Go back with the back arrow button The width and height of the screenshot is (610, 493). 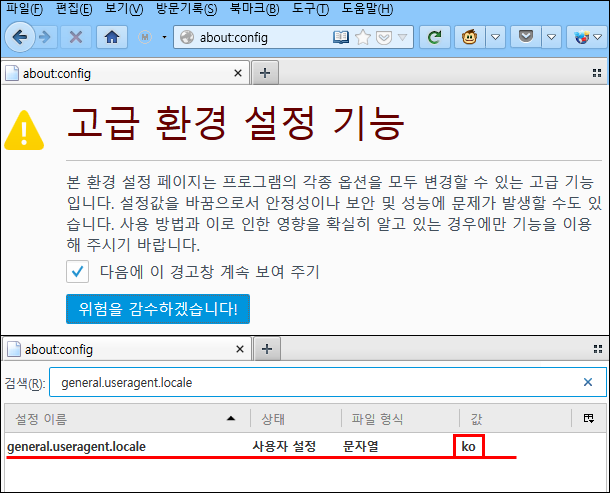click(x=19, y=37)
